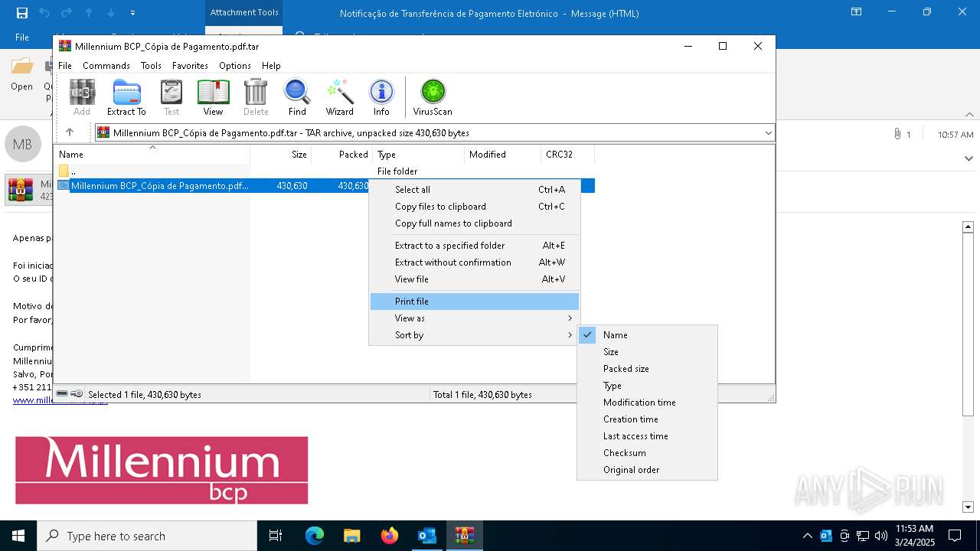Sort files by Type
Screen dimensions: 980x551
point(647,385)
